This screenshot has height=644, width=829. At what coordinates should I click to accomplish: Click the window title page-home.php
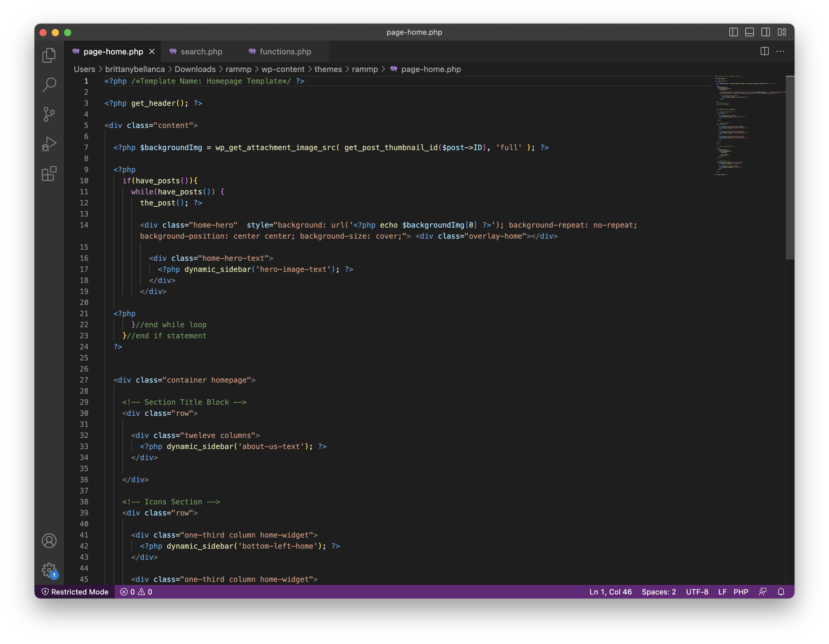414,32
